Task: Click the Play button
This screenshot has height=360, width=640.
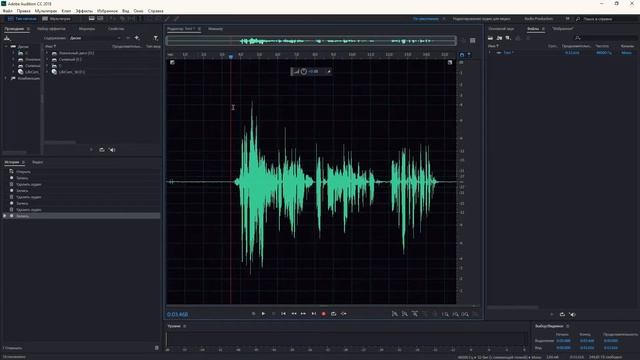Action: click(x=263, y=314)
